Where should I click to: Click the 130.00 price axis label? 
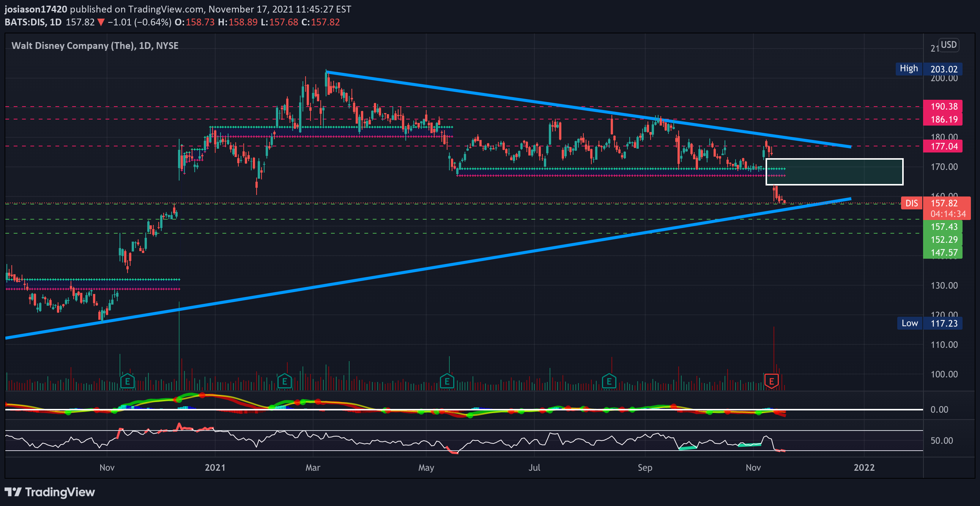(944, 286)
